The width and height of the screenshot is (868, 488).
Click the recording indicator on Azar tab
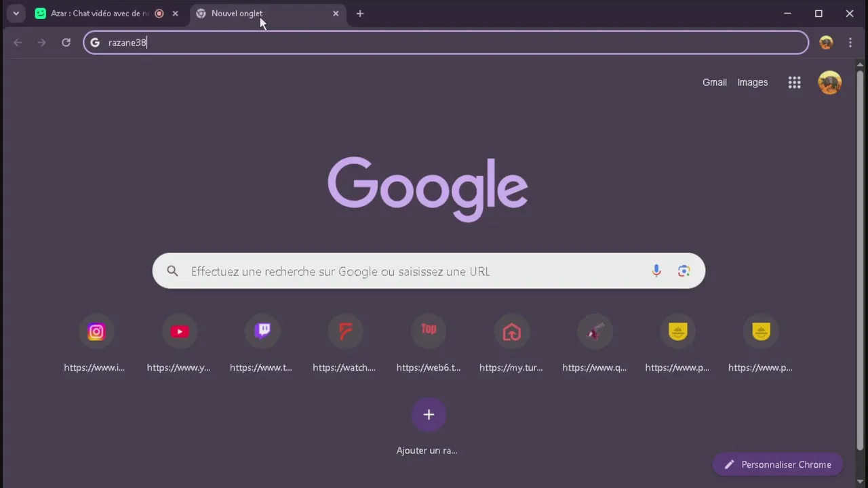pos(159,14)
